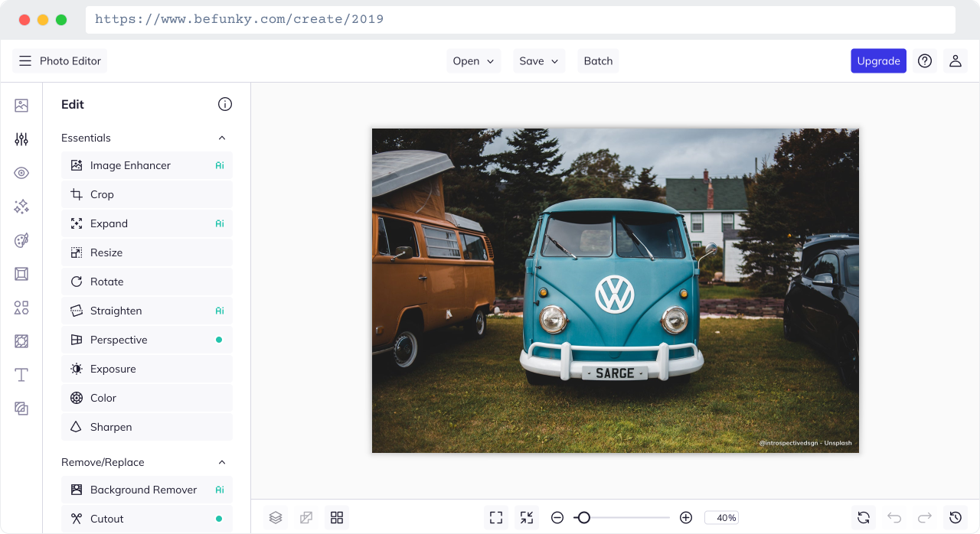Image resolution: width=980 pixels, height=534 pixels.
Task: Open the Artsy palette sidebar icon
Action: click(21, 240)
